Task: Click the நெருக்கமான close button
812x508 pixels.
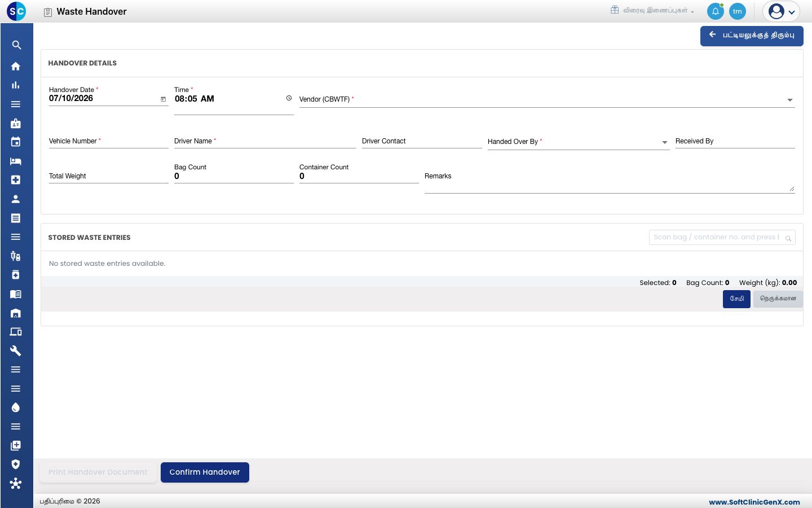Action: (778, 299)
